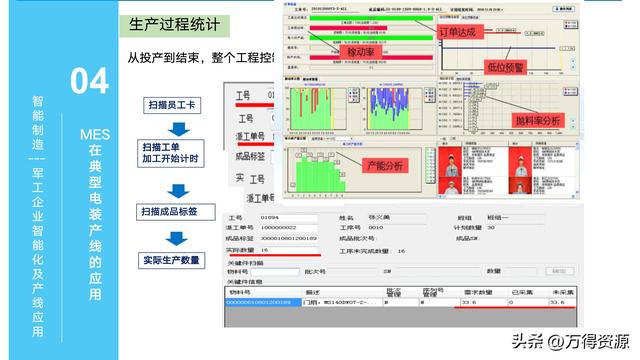
Task: Click the button at dashboard top-right corner
Action: click(564, 9)
